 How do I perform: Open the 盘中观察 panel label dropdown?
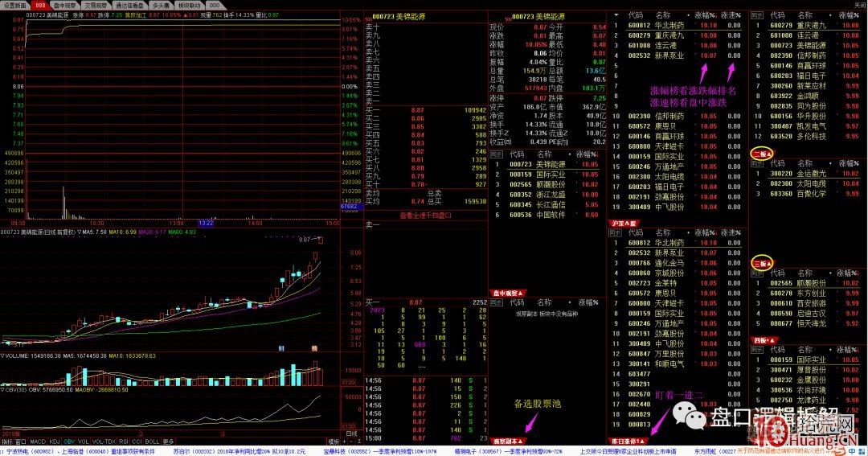tap(507, 293)
